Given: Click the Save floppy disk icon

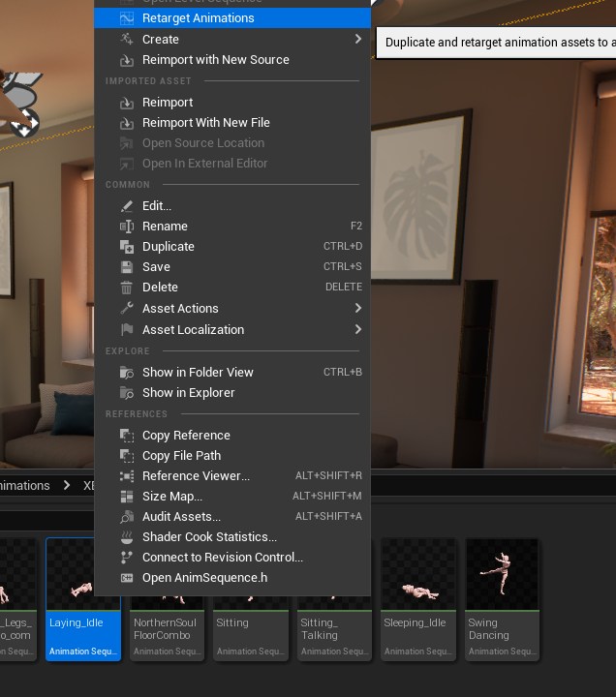Looking at the screenshot, I should click(x=127, y=267).
